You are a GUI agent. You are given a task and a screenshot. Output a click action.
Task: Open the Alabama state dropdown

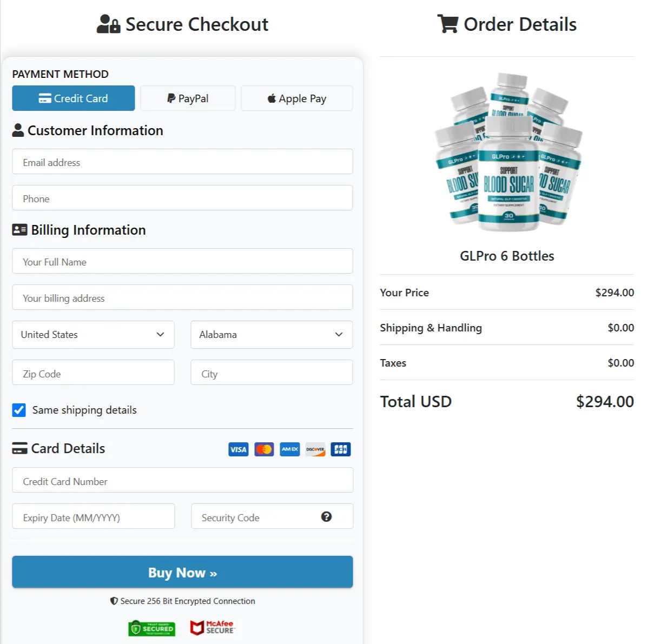tap(271, 335)
